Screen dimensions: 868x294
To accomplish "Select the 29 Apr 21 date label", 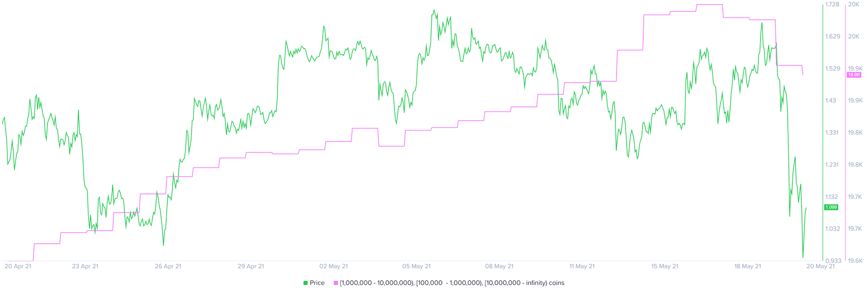I will [x=250, y=266].
